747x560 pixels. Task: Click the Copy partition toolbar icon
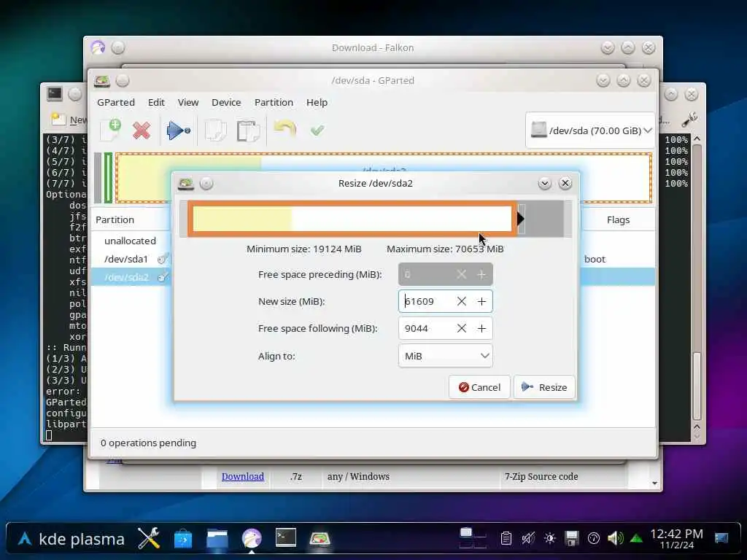pyautogui.click(x=215, y=131)
